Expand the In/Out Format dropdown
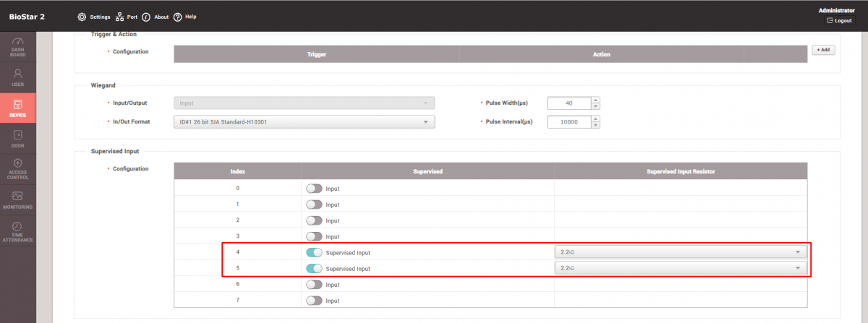This screenshot has width=868, height=323. (x=304, y=122)
